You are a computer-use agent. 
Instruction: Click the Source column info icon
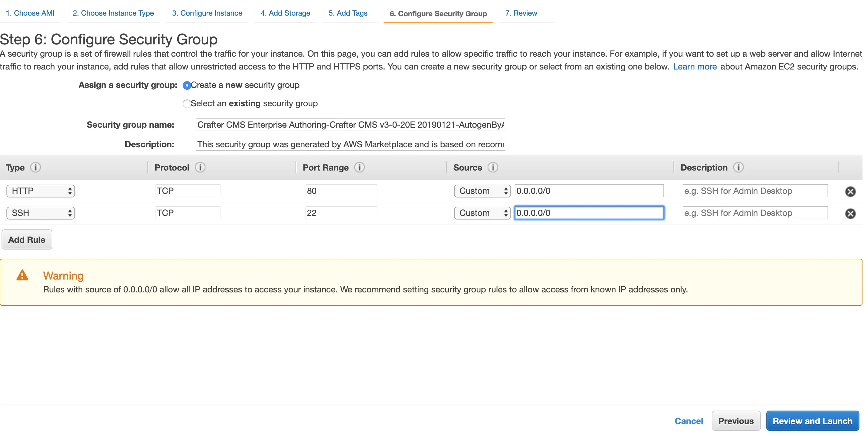pos(493,167)
